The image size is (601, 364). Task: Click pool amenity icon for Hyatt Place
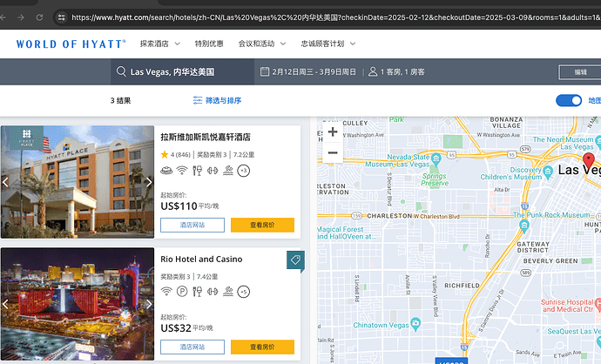228,170
